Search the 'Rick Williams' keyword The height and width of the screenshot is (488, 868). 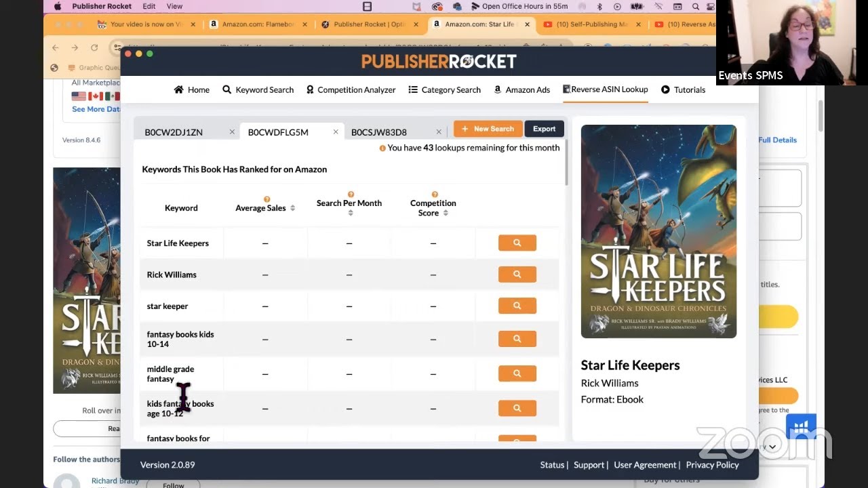(517, 274)
